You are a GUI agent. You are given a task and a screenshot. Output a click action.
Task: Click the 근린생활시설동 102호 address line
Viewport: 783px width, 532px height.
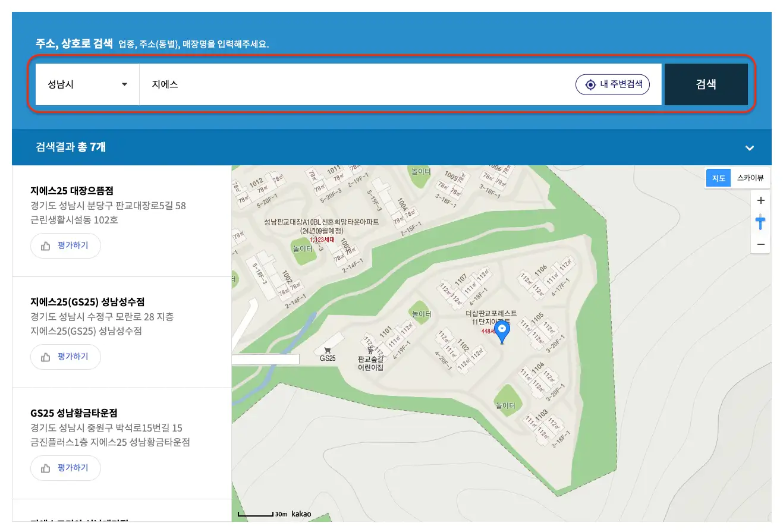pyautogui.click(x=74, y=221)
